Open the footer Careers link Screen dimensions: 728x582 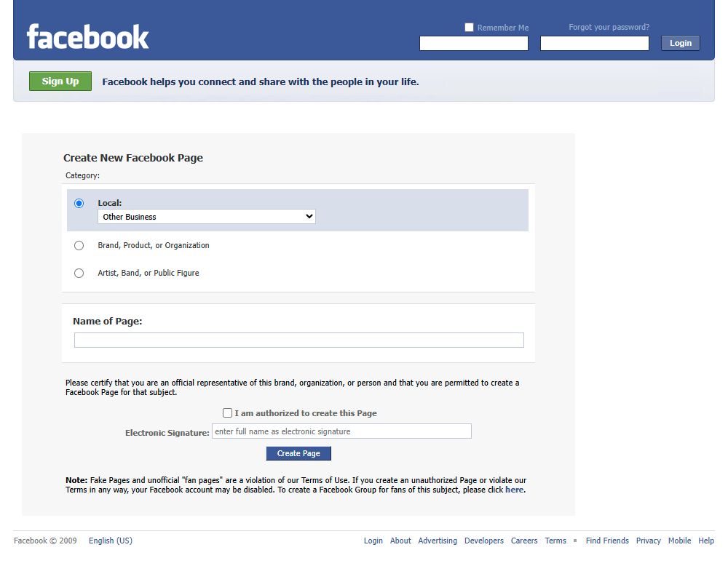click(524, 541)
